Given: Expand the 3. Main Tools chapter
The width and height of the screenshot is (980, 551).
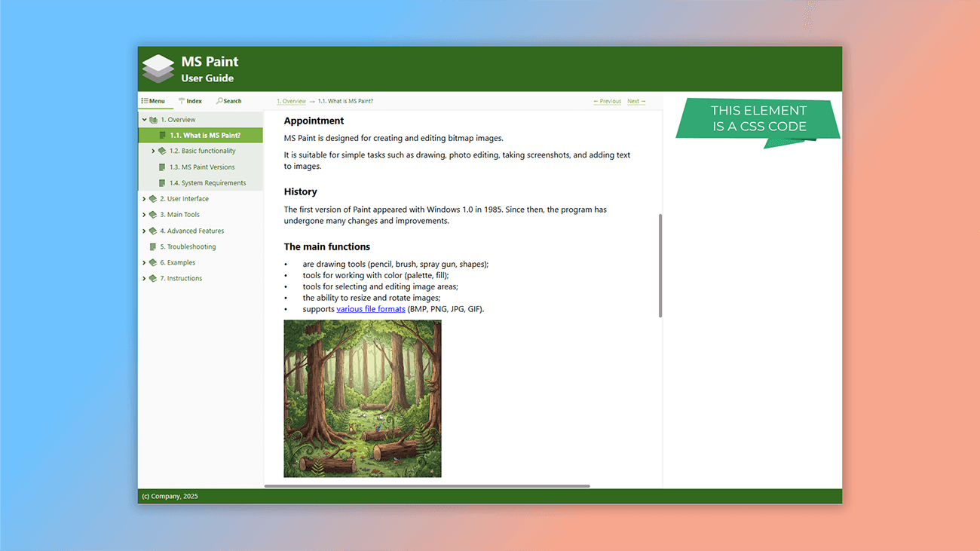Looking at the screenshot, I should 143,214.
